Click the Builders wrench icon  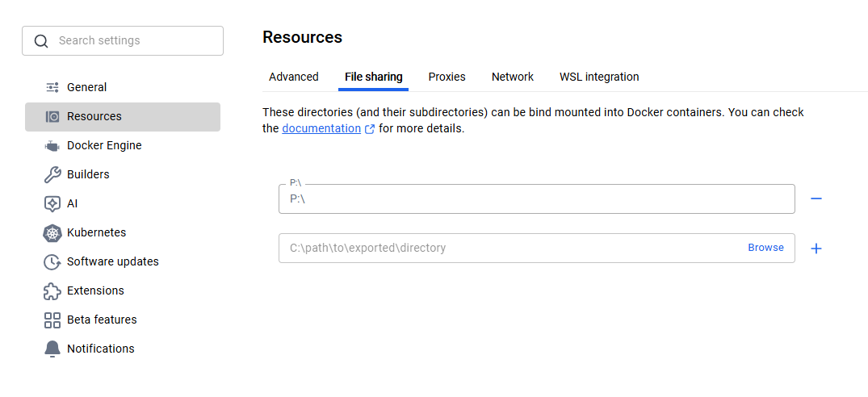coord(52,175)
